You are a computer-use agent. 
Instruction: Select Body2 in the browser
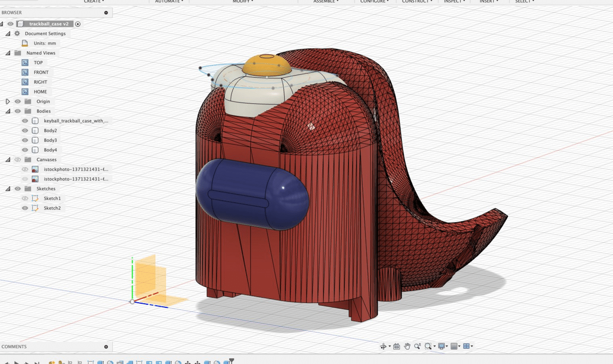(50, 131)
